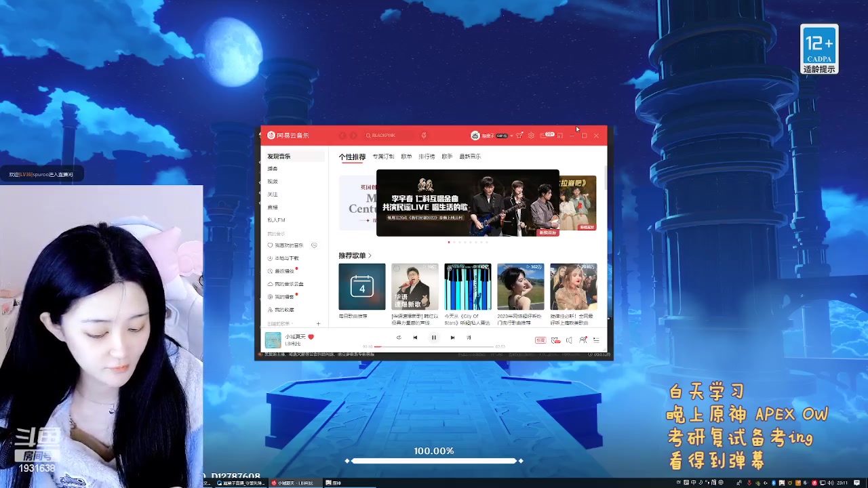The image size is (868, 488).
Task: Open 本地与下载 download entry
Action: [283, 258]
